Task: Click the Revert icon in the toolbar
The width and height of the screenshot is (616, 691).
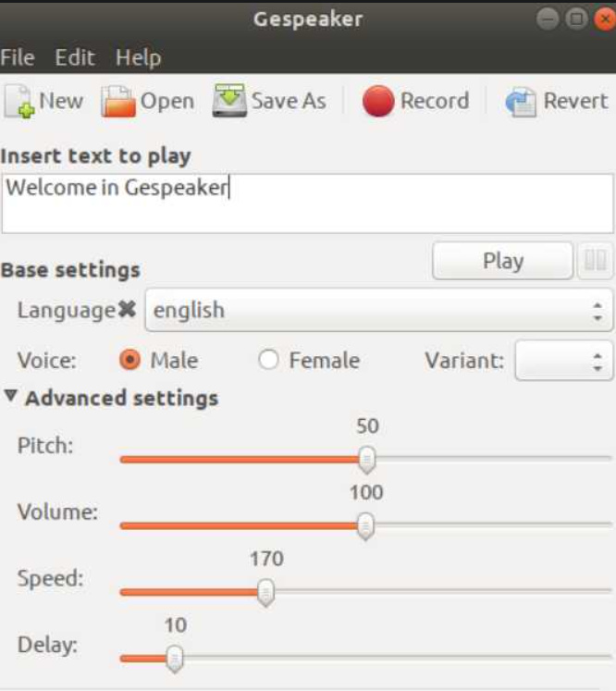Action: point(521,102)
